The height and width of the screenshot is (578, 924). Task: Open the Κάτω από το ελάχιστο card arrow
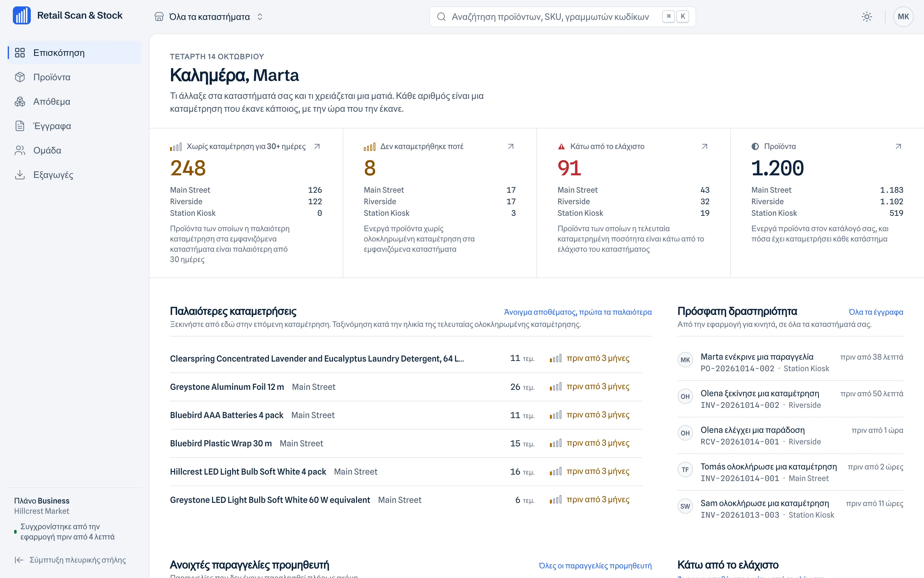click(705, 146)
